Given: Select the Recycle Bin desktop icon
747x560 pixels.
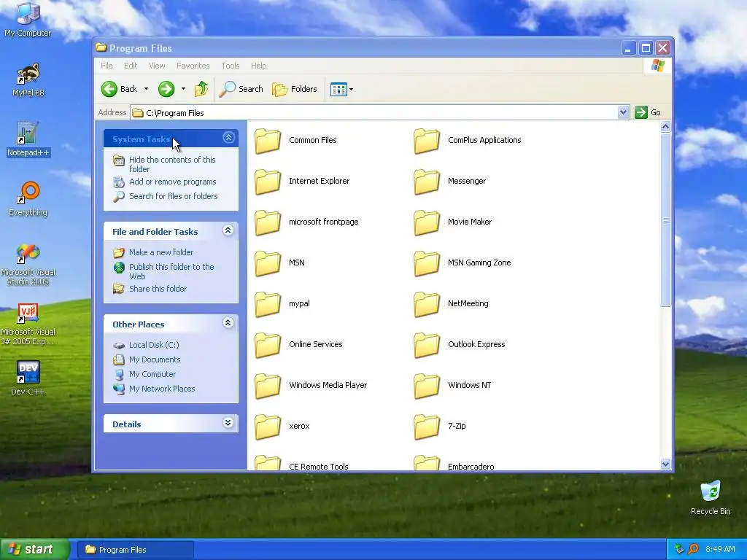Looking at the screenshot, I should pyautogui.click(x=711, y=497).
